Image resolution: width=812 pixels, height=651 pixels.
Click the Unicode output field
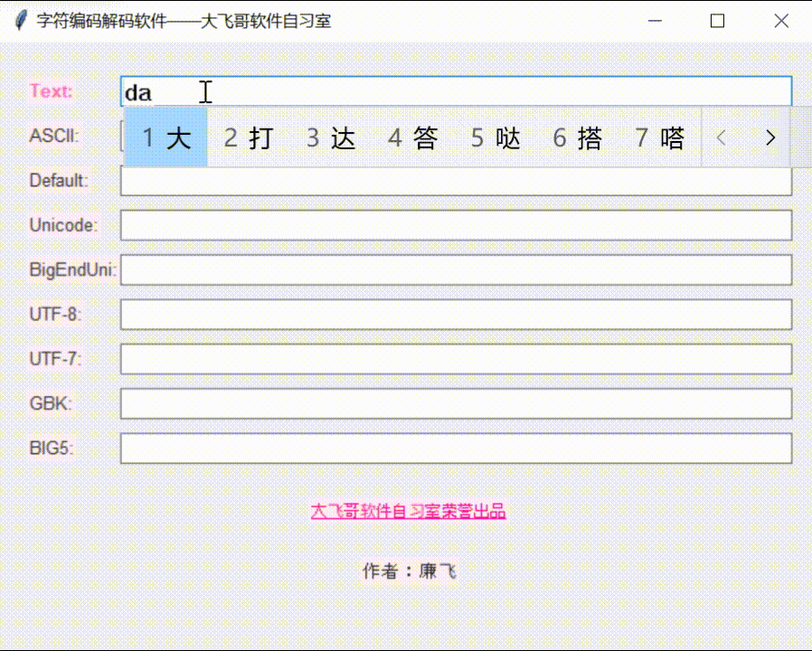pos(456,225)
